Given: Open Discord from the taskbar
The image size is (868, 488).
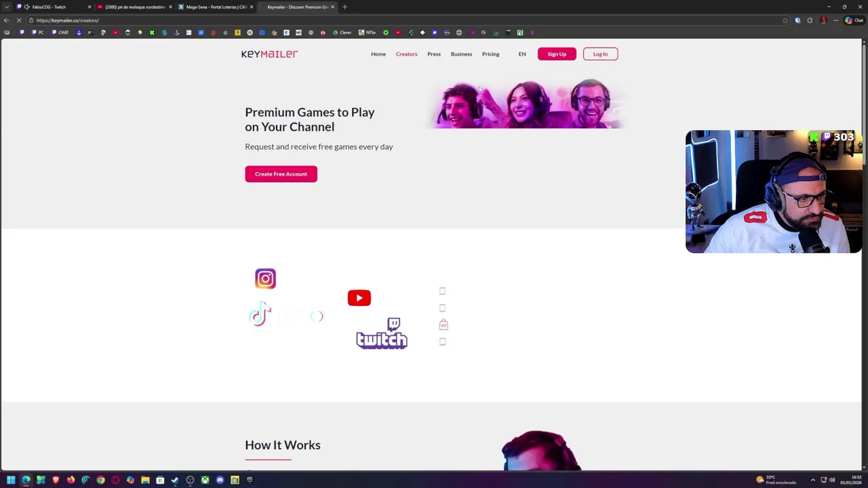Looking at the screenshot, I should tap(220, 481).
